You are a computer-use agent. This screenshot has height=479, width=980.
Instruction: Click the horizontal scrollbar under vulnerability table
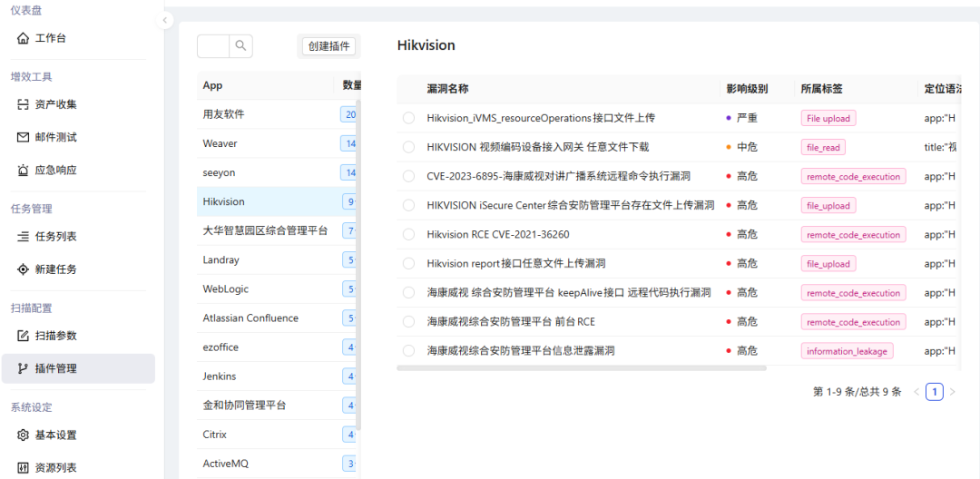pyautogui.click(x=582, y=367)
